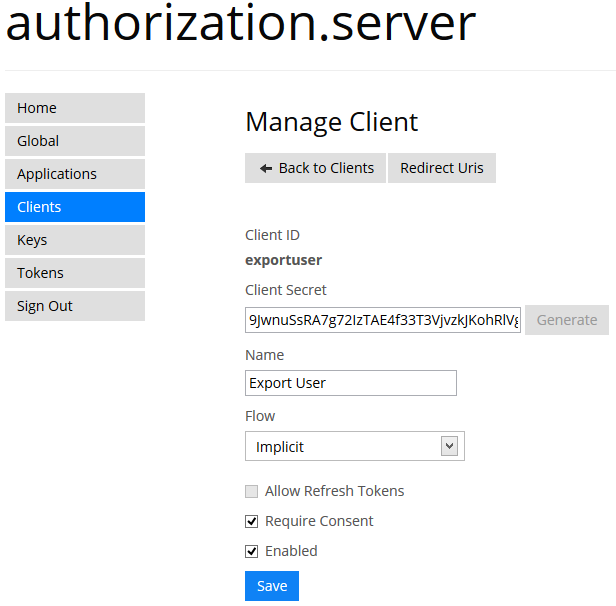
Task: Go to Applications in the sidebar
Action: click(x=75, y=174)
